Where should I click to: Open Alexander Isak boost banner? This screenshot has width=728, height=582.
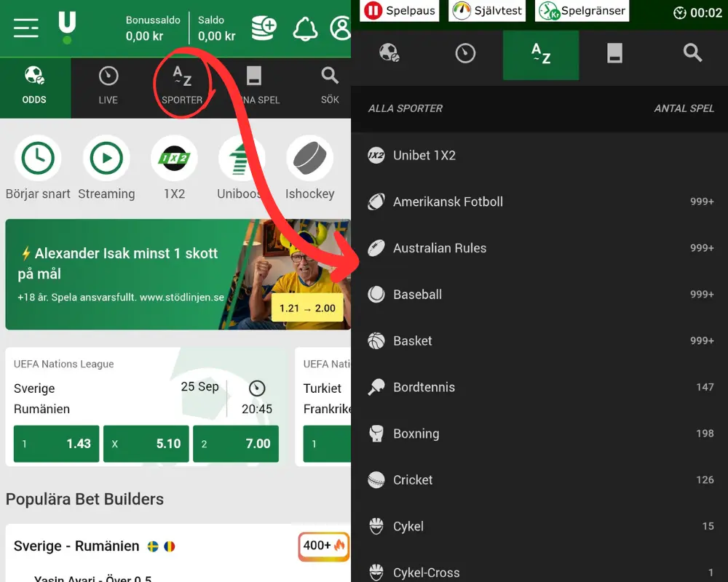click(x=178, y=274)
